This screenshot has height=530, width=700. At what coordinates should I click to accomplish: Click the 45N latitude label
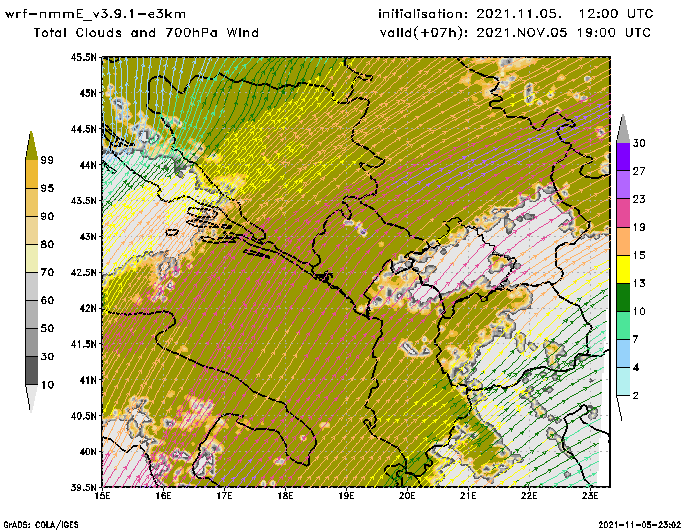[88, 93]
